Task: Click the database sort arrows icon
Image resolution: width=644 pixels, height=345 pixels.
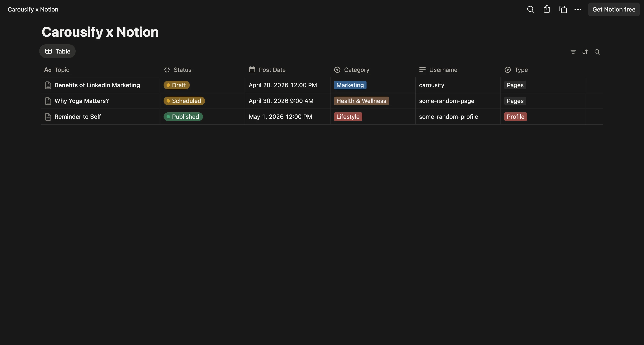Action: tap(585, 52)
